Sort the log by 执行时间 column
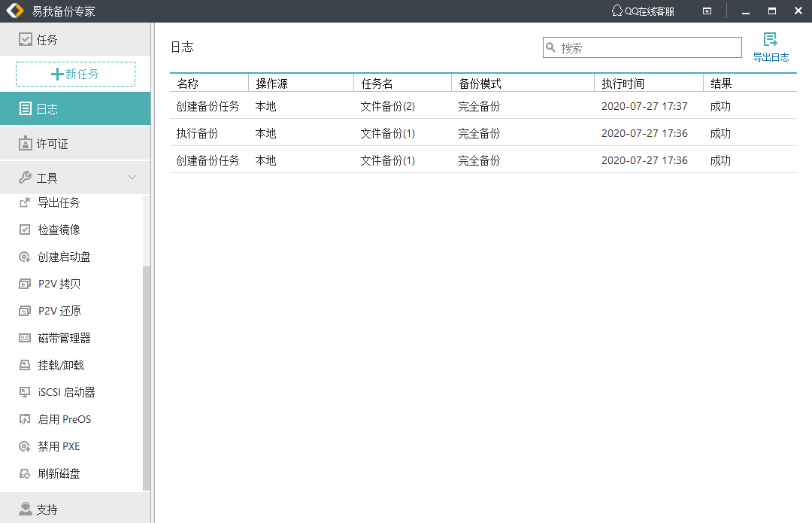Image resolution: width=812 pixels, height=523 pixels. pos(623,84)
